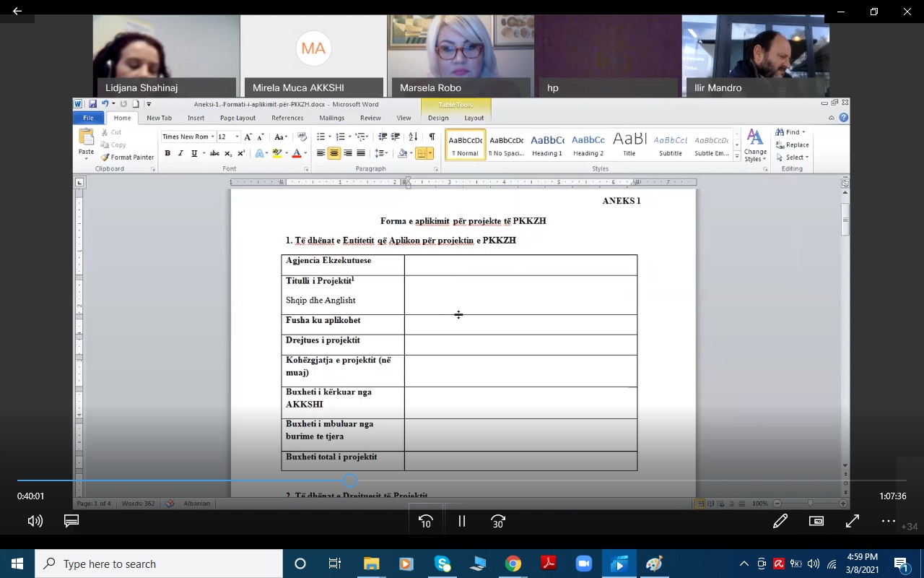Open the Find dropdown in Editing group

click(803, 132)
